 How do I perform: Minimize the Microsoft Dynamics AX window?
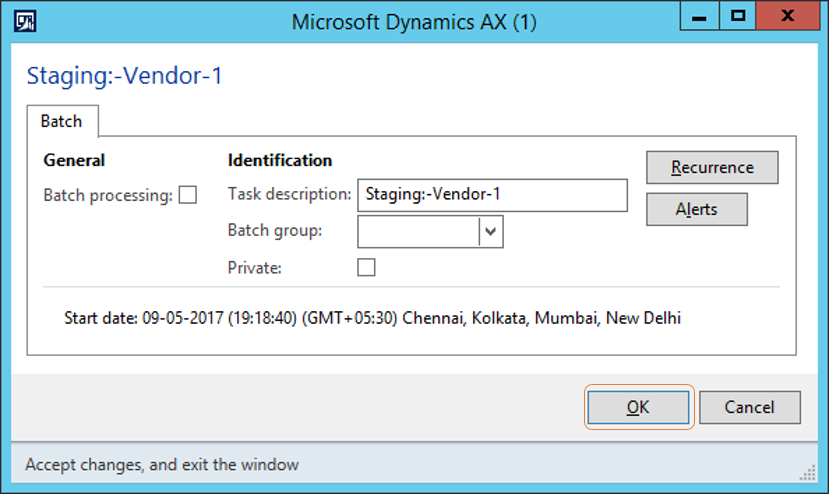click(700, 15)
